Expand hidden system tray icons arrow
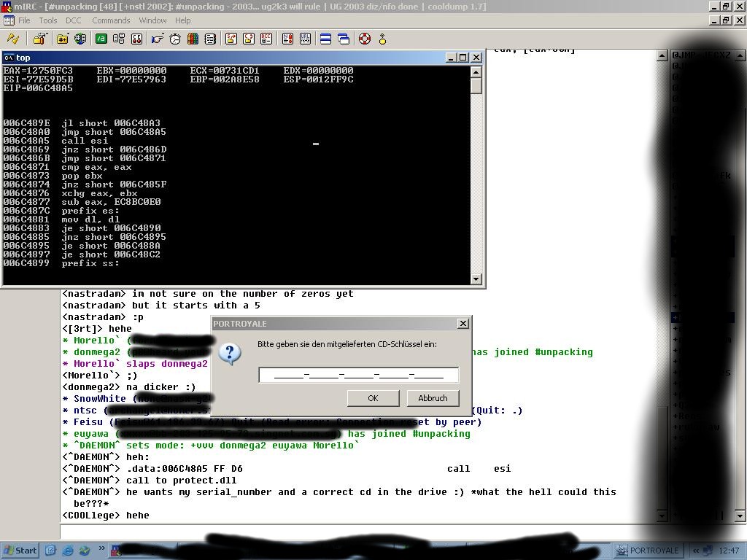 696,551
